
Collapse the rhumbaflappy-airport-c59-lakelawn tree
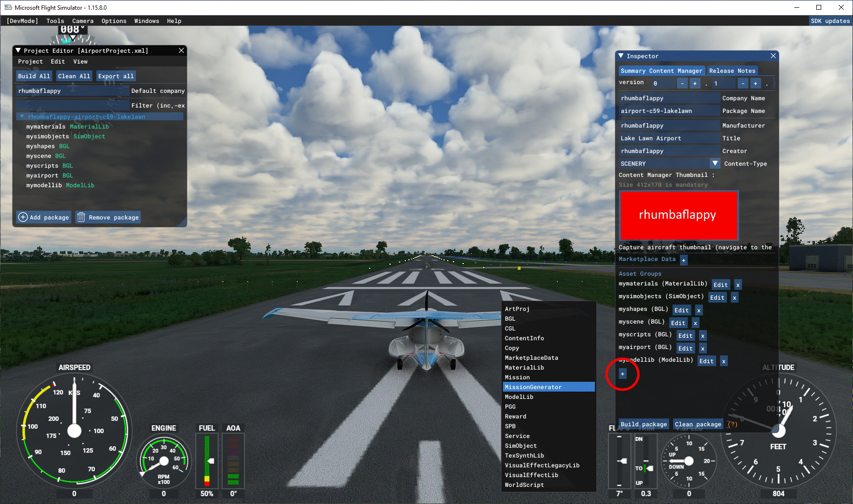22,116
